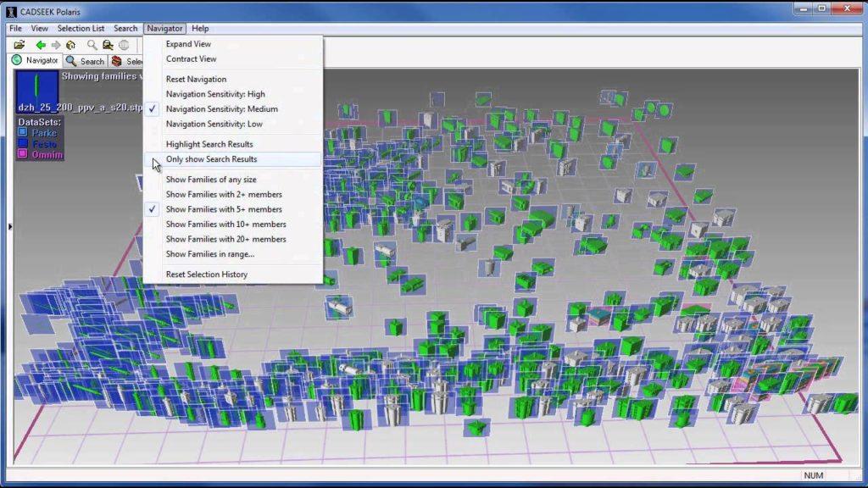This screenshot has height=488, width=868.
Task: Select Reset Navigation
Action: coord(233,79)
